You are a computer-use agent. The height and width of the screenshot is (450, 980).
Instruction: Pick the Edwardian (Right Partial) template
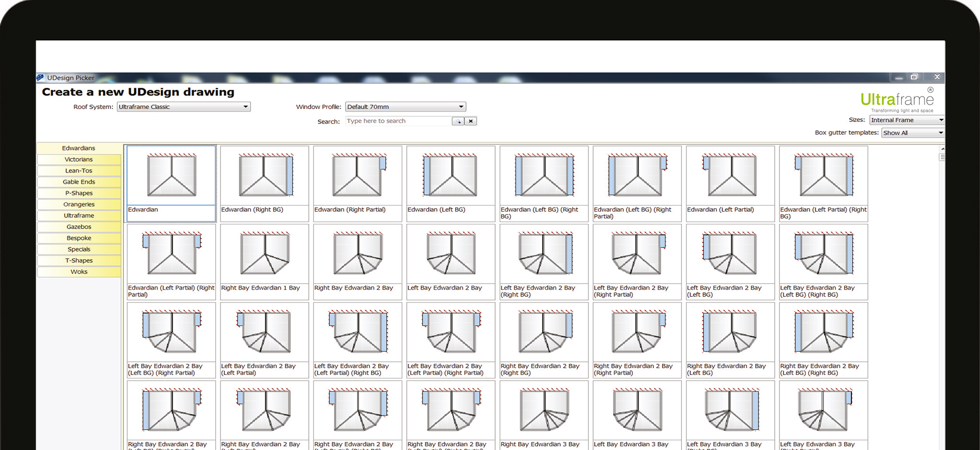coord(358,184)
